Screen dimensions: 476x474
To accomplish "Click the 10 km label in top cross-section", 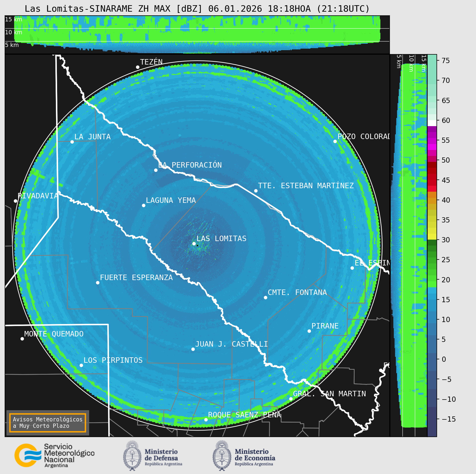I will pyautogui.click(x=14, y=32).
